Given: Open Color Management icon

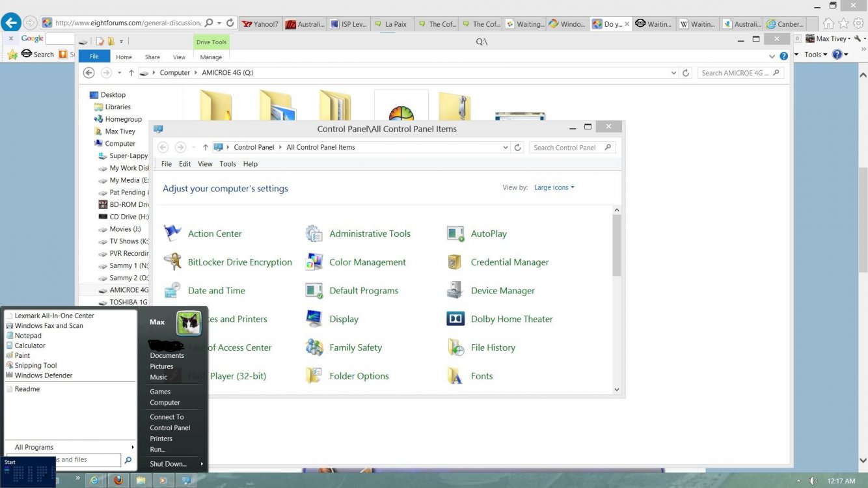Looking at the screenshot, I should [314, 262].
